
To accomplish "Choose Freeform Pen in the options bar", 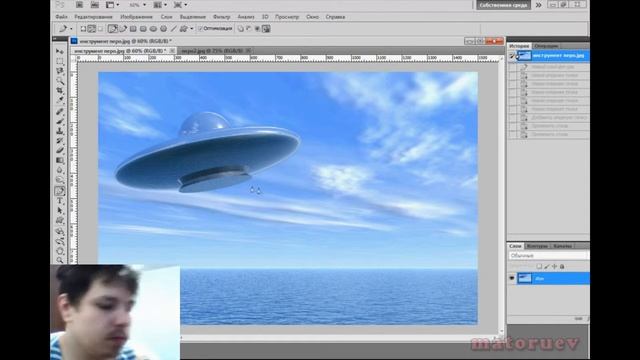I will pos(123,29).
